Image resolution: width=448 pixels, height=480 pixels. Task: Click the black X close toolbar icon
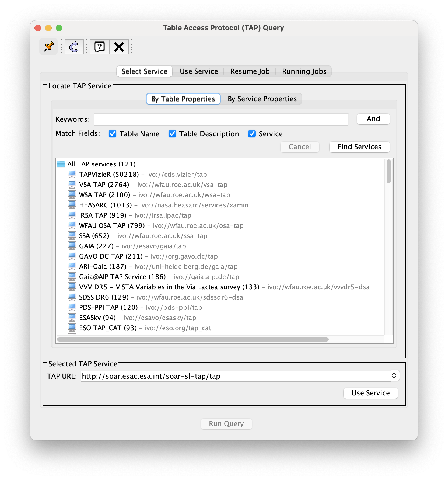coord(119,47)
